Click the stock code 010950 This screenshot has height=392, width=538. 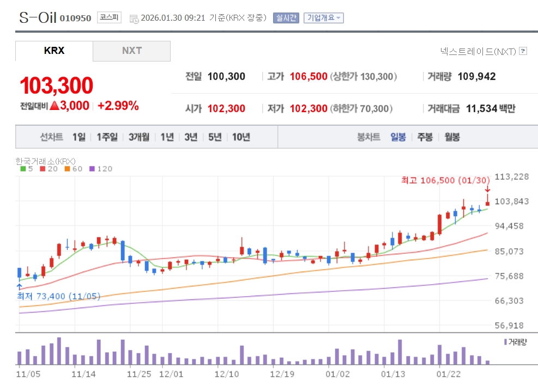75,18
